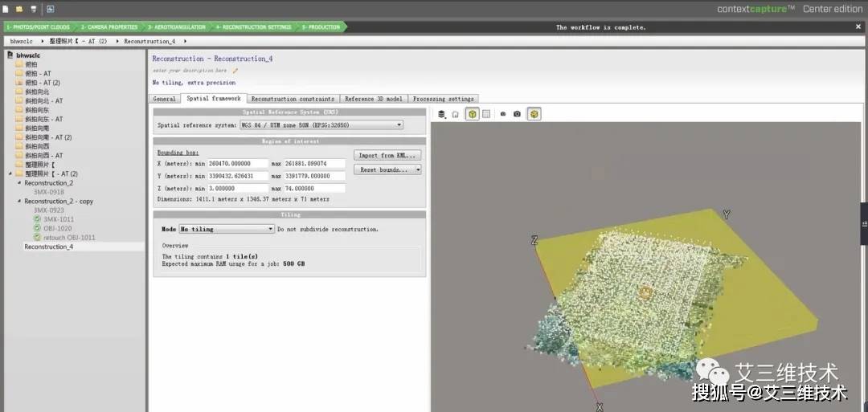Open the Spatial reference system dropdown
Image resolution: width=868 pixels, height=412 pixels.
[321, 125]
